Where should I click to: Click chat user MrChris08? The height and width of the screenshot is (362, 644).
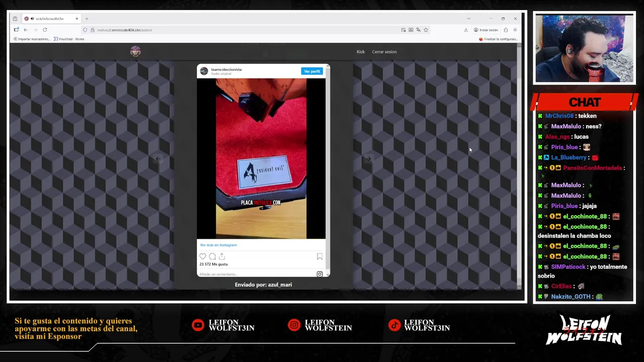coord(559,116)
